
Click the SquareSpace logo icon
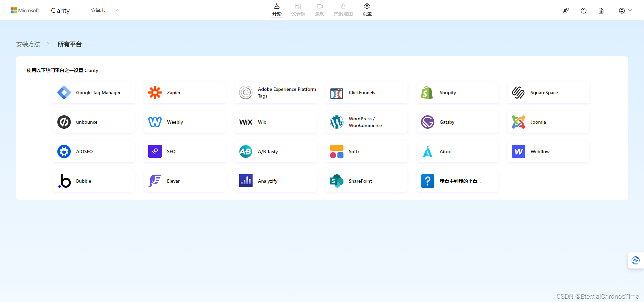point(518,93)
